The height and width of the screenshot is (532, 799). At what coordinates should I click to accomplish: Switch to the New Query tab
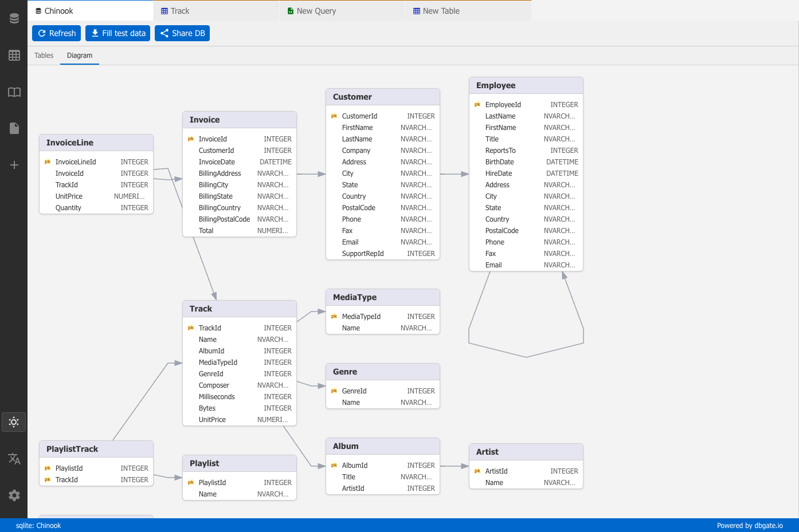coord(342,11)
